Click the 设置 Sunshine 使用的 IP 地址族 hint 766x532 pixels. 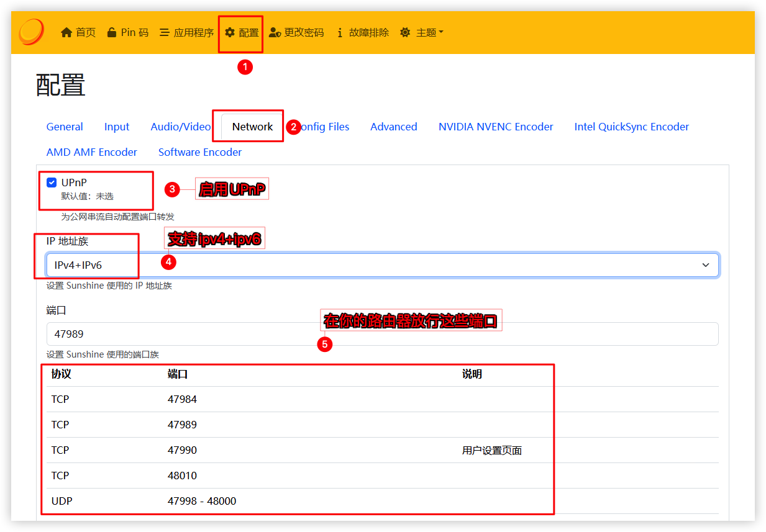pos(109,286)
